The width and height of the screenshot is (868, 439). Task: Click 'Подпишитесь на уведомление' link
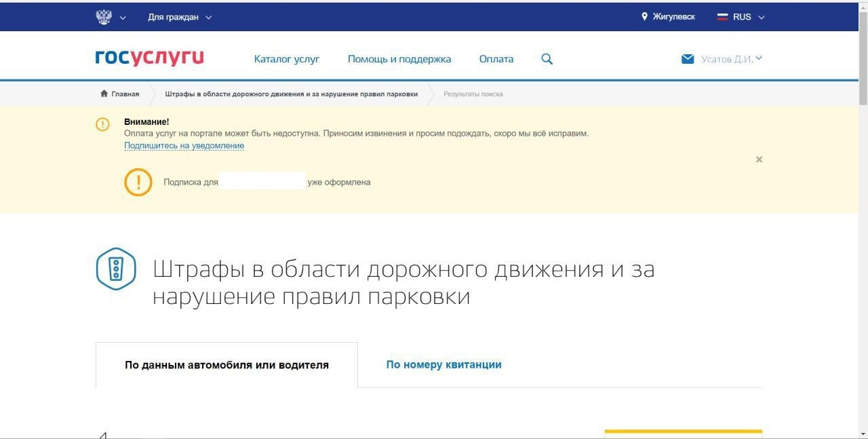coord(184,146)
